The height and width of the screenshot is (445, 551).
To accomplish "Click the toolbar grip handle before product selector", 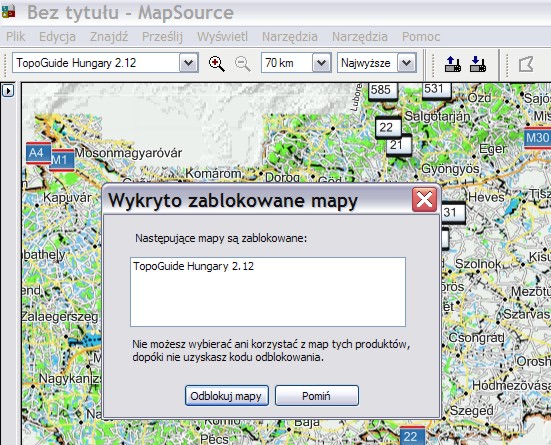I will 5,64.
